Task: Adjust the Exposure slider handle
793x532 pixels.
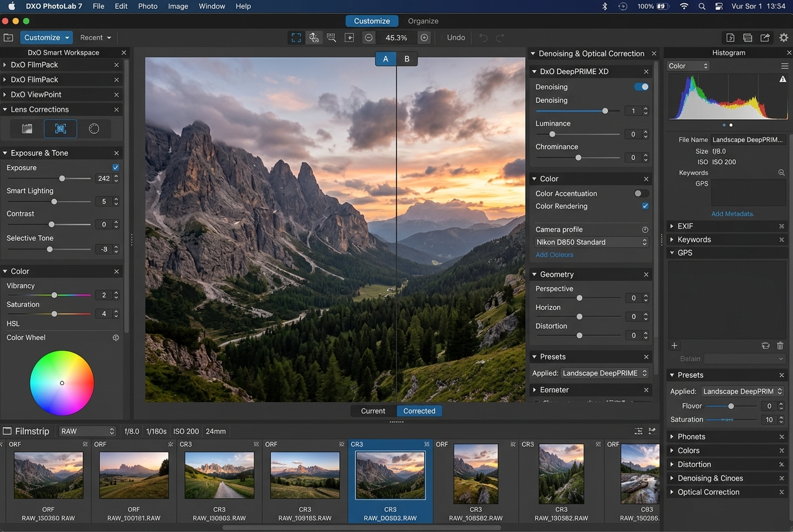Action: point(62,179)
